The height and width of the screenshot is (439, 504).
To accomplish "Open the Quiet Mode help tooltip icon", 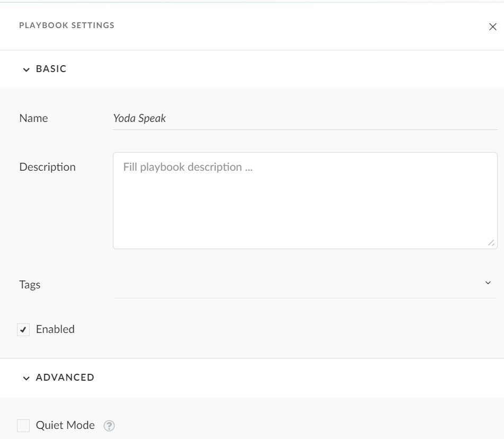I will pyautogui.click(x=109, y=426).
